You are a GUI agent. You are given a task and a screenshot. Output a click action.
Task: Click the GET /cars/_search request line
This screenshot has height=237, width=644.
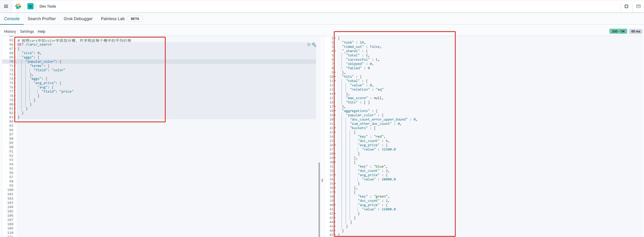34,45
